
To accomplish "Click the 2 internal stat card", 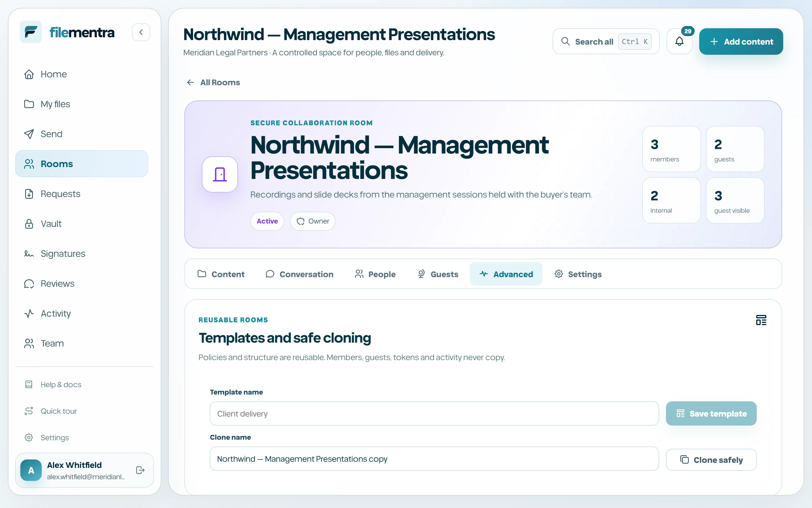I will point(671,200).
